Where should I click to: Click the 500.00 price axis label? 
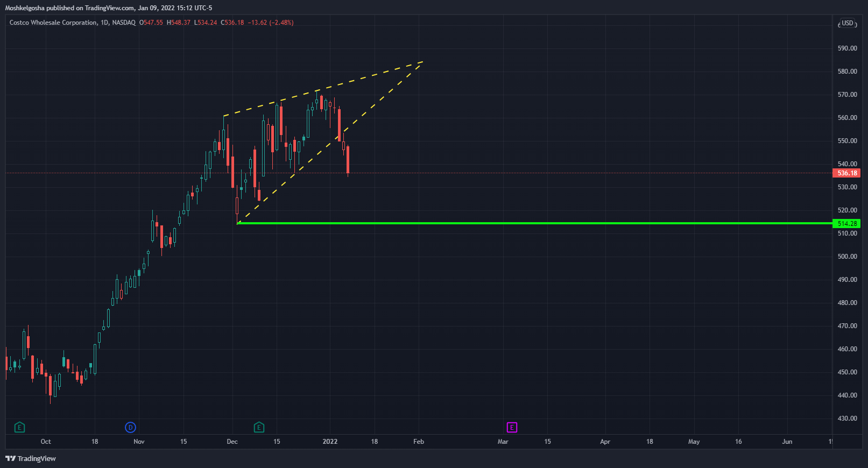click(x=847, y=257)
